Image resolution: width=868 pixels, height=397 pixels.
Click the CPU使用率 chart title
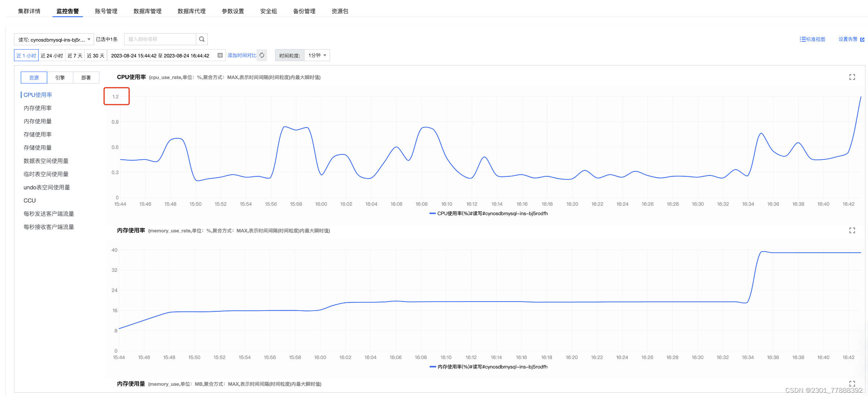click(131, 77)
